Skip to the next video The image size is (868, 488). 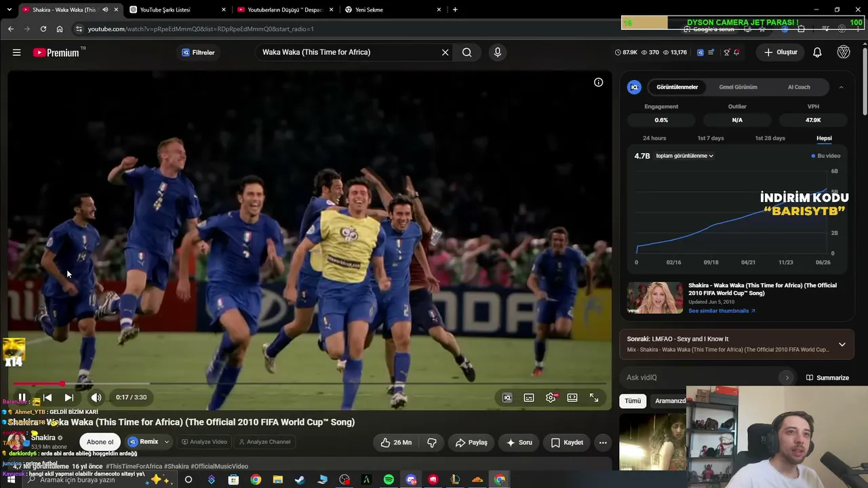click(x=69, y=398)
